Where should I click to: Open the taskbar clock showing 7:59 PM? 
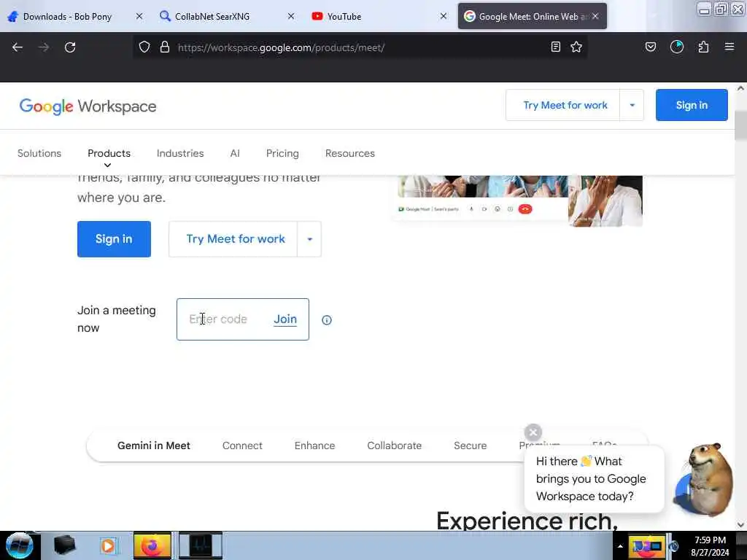click(710, 546)
